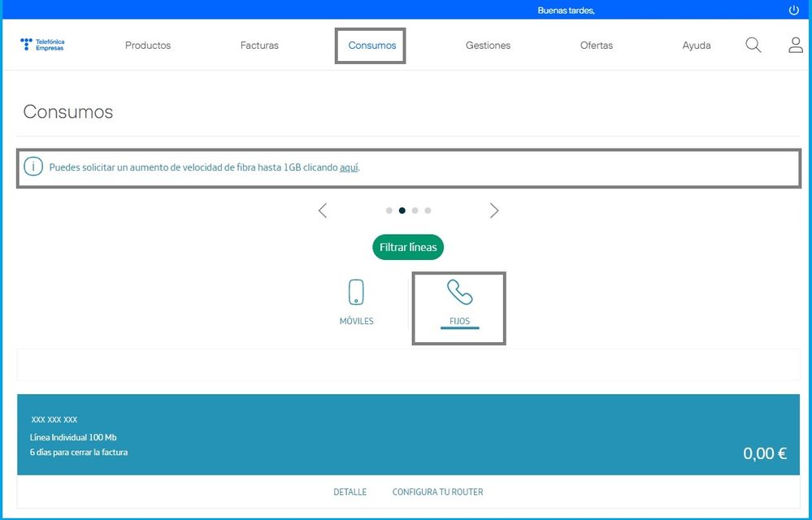This screenshot has height=520, width=812.
Task: Jump to the first carousel dot
Action: [389, 210]
